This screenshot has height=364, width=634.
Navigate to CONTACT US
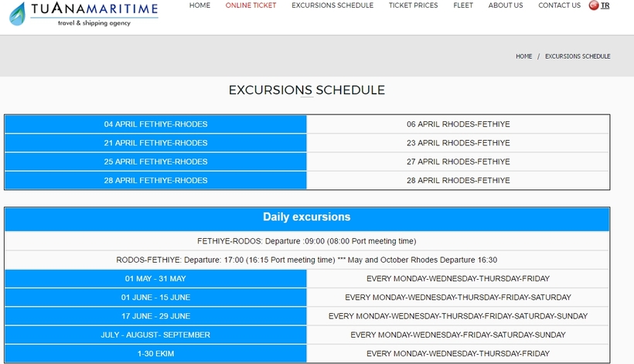click(x=559, y=5)
